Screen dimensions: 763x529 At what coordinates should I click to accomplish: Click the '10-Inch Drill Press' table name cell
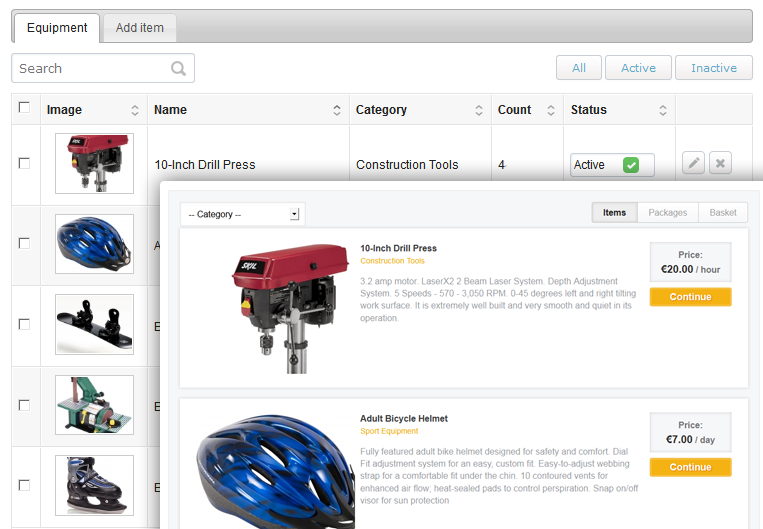(205, 165)
